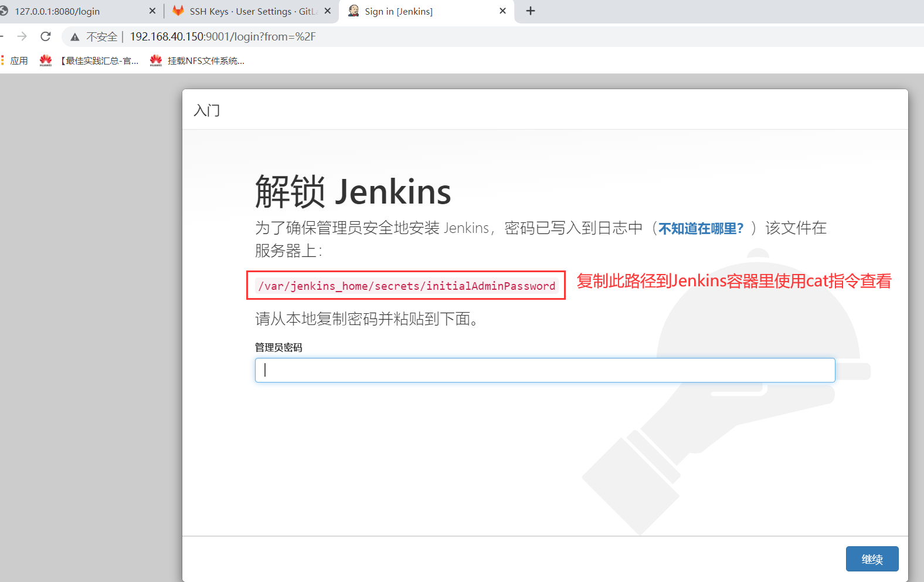Open the 挂载NFS文件系统 bookmark

(197, 60)
